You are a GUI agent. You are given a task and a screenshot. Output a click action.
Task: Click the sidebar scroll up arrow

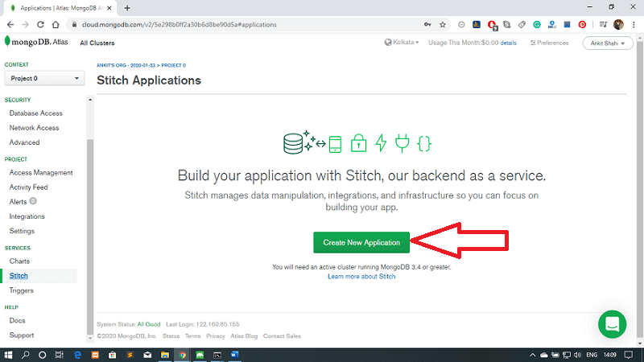pos(90,100)
